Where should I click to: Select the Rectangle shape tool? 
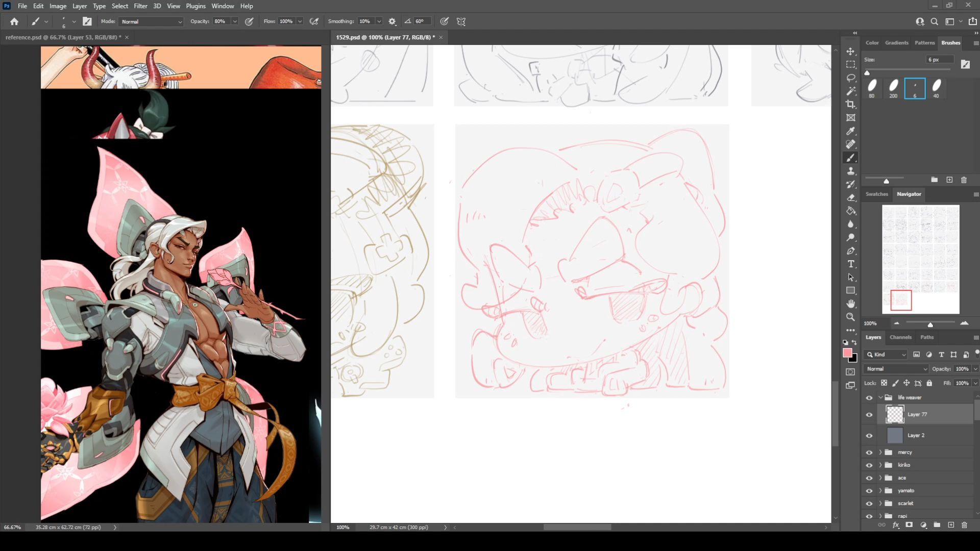[x=850, y=290]
